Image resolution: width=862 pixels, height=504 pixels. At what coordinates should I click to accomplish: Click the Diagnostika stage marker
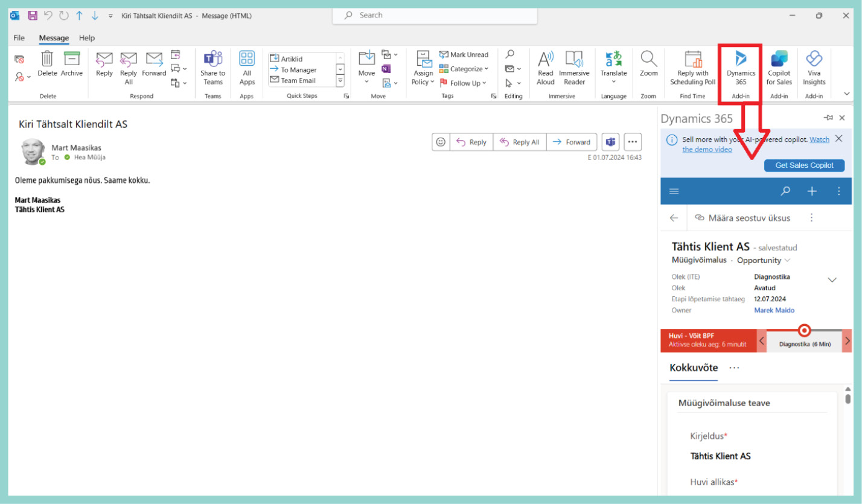[804, 330]
